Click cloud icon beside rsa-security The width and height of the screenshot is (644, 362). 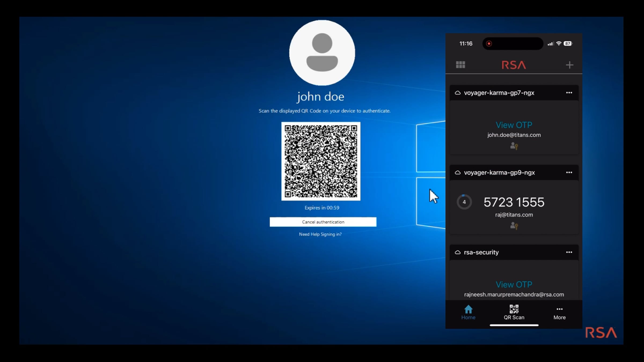point(458,252)
